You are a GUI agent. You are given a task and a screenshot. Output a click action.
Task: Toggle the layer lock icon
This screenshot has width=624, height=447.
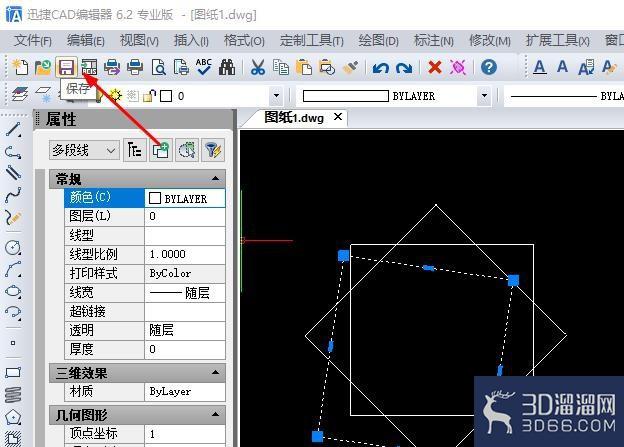point(149,96)
